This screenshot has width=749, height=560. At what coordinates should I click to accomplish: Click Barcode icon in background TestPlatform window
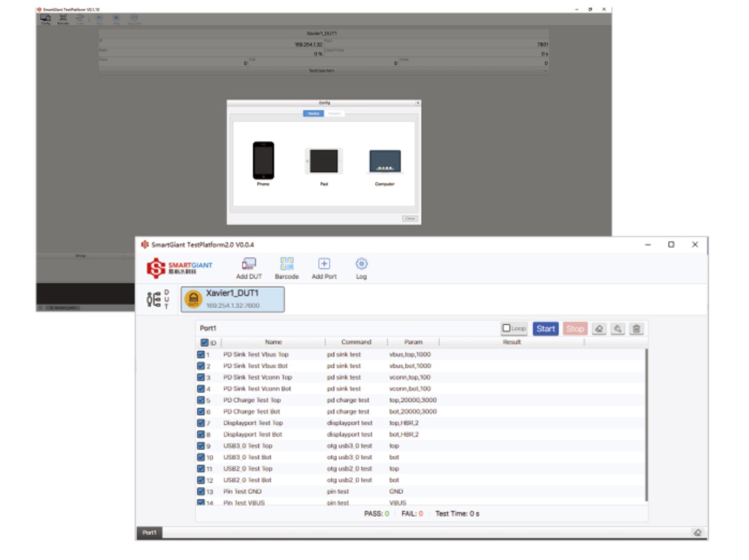63,19
